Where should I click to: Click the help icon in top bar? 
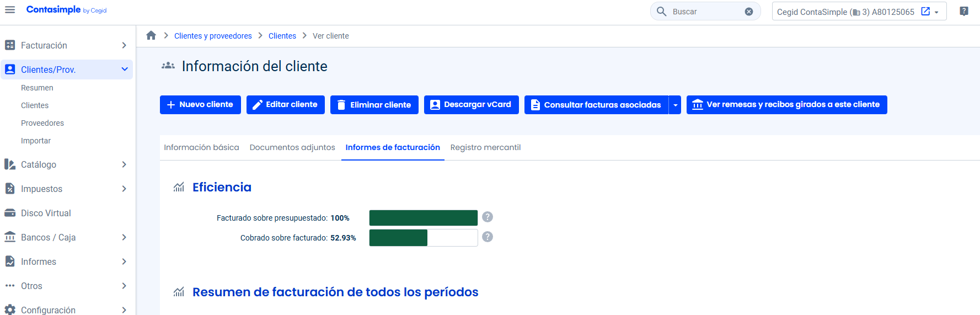963,12
